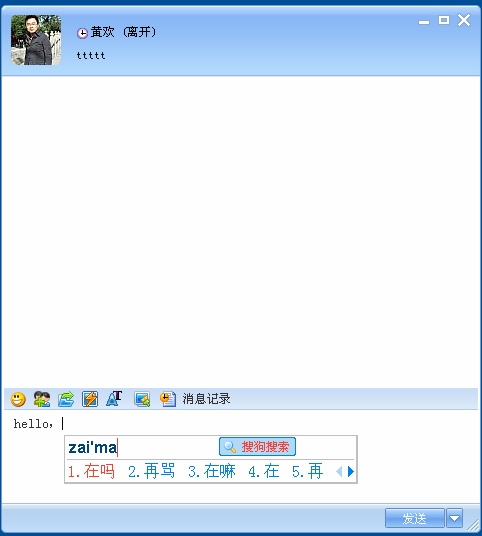Viewport: 482px width, 536px height.
Task: Select candidate 1 在吗
Action: [91, 471]
